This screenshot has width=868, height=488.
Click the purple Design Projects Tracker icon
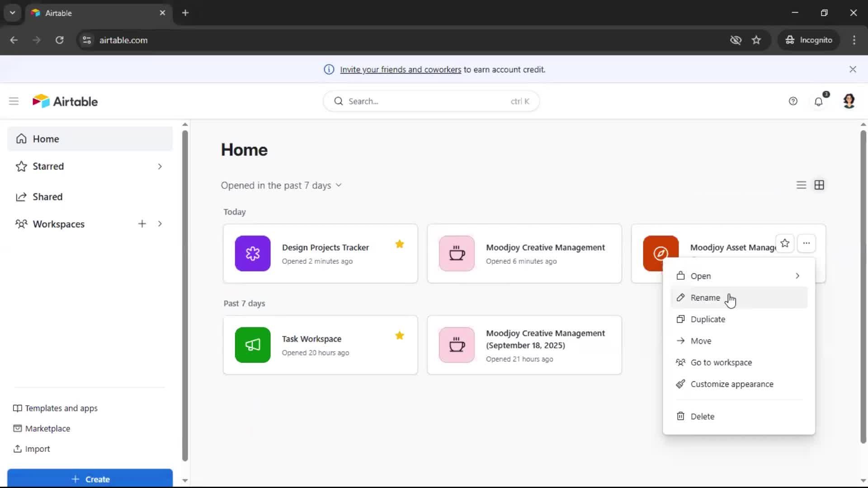[253, 253]
